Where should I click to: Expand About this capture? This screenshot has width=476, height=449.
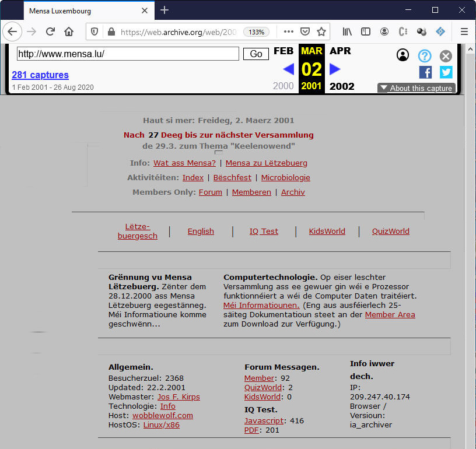click(x=416, y=88)
